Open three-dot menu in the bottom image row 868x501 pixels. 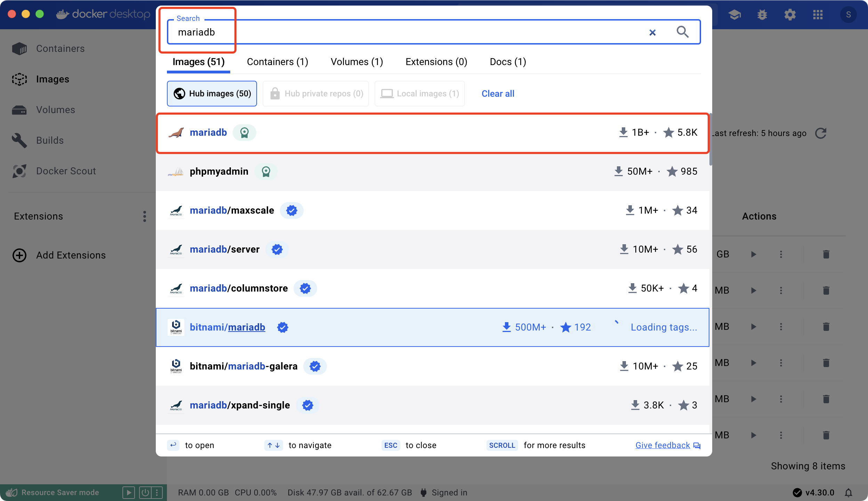pyautogui.click(x=781, y=435)
